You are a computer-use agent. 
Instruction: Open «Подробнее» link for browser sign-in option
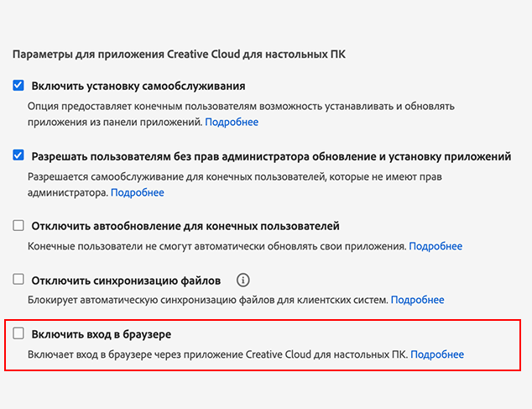coord(437,354)
